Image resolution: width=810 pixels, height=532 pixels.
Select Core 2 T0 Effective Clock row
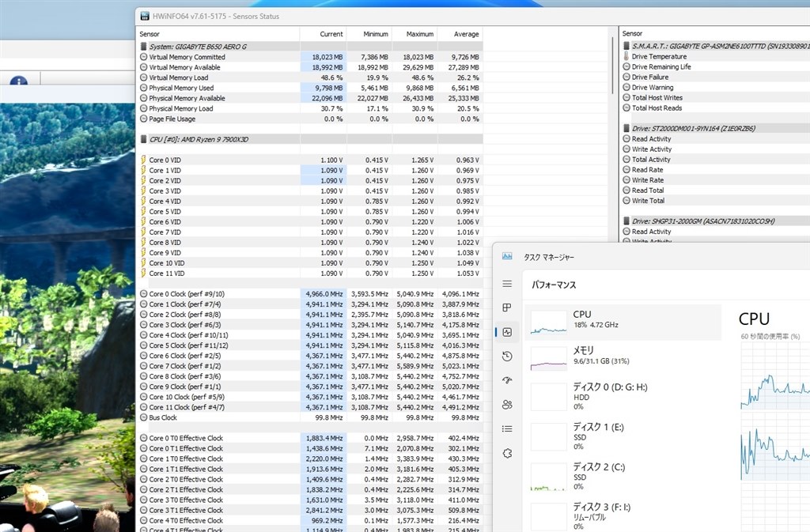click(x=309, y=479)
